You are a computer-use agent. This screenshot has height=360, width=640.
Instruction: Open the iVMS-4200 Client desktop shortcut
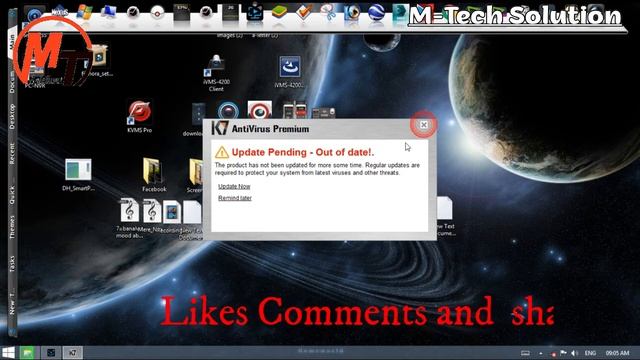click(216, 73)
